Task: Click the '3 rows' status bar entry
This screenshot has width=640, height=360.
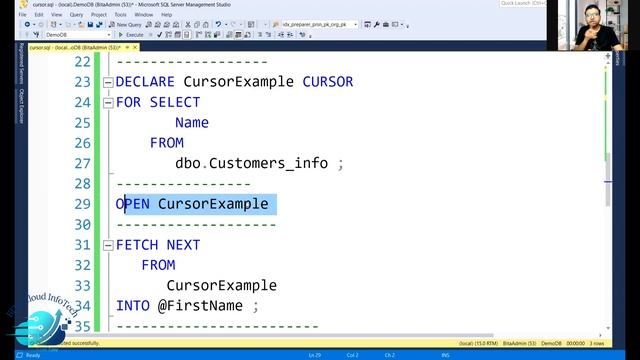Action: pos(597,344)
